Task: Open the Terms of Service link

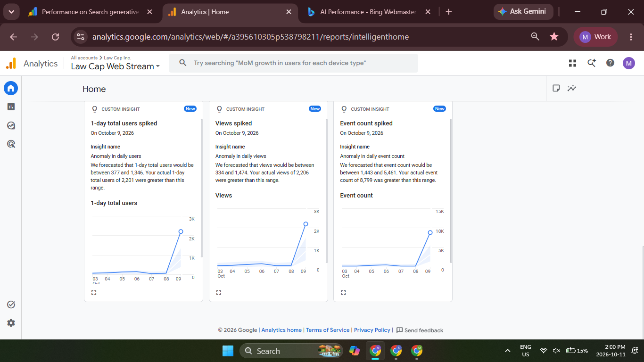Action: pos(328,330)
